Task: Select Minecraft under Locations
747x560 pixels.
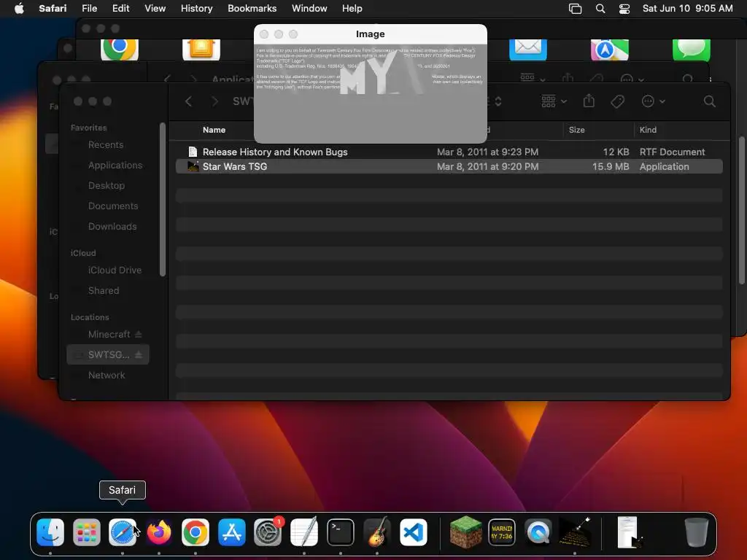Action: pyautogui.click(x=109, y=334)
